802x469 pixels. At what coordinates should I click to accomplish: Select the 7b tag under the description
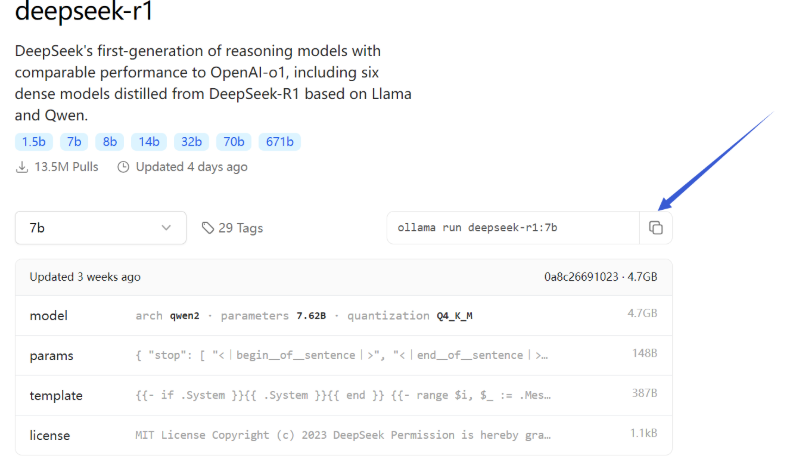coord(74,142)
